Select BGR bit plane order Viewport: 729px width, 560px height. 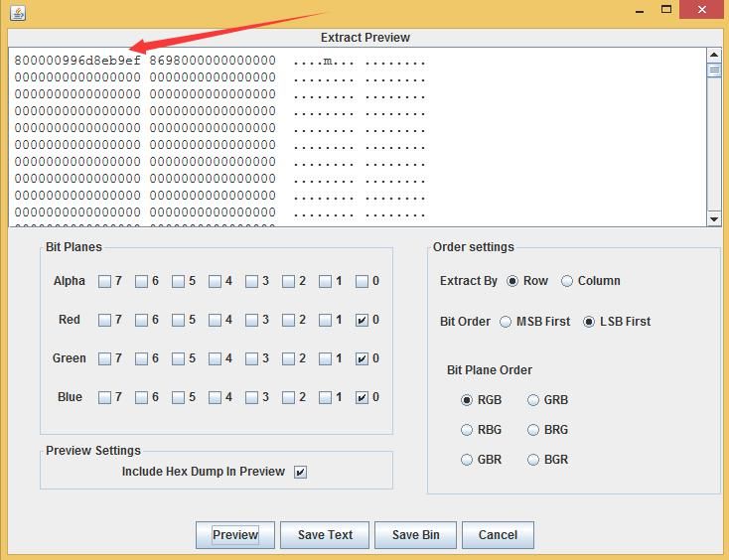pos(533,460)
